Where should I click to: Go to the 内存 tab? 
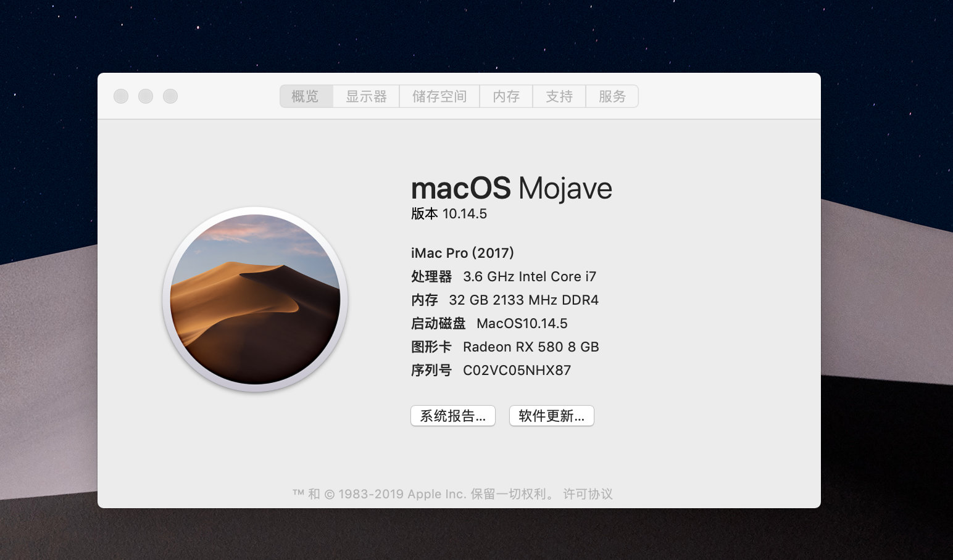506,96
